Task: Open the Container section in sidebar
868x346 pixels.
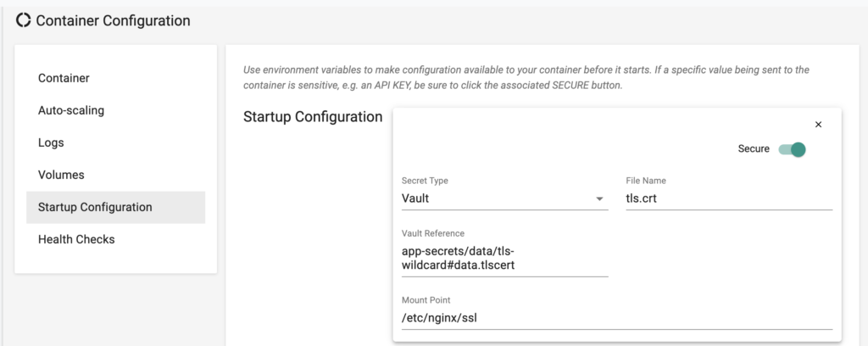Action: point(64,78)
